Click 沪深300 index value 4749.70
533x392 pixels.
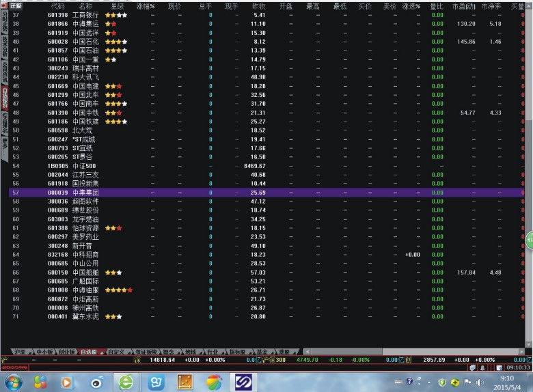[x=307, y=360]
